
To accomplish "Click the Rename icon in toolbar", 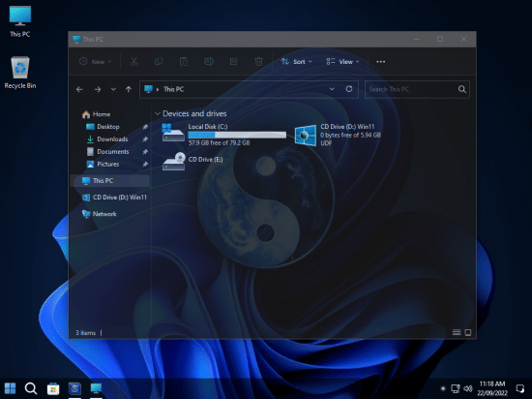I will click(208, 61).
